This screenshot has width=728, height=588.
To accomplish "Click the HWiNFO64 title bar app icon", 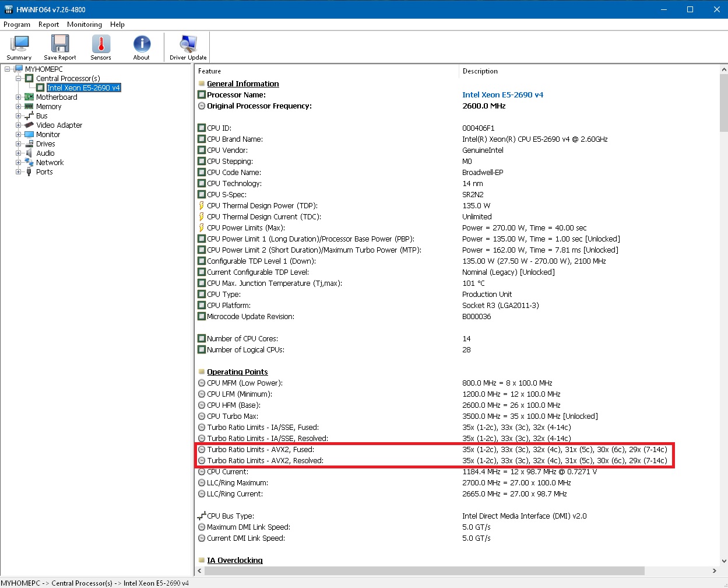I will coord(8,10).
